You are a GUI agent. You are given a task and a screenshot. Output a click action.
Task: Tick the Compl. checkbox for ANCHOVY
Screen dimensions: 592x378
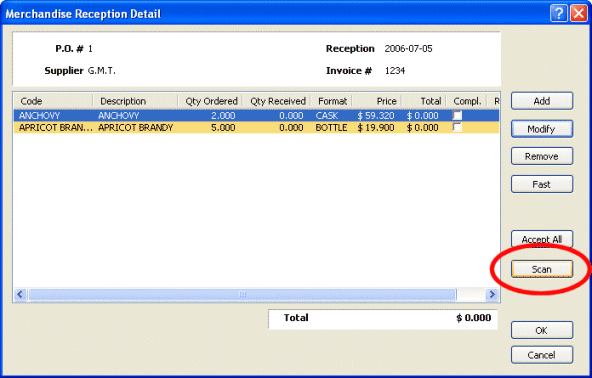point(457,115)
